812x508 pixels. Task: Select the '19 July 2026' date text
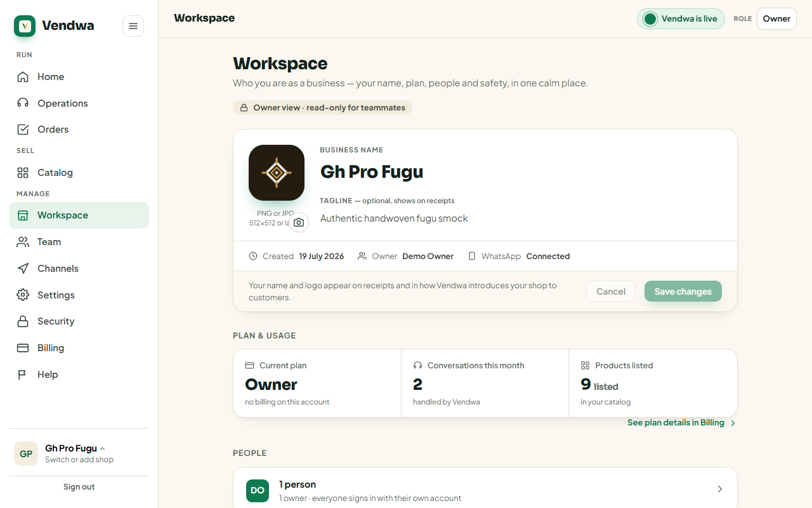pos(322,257)
